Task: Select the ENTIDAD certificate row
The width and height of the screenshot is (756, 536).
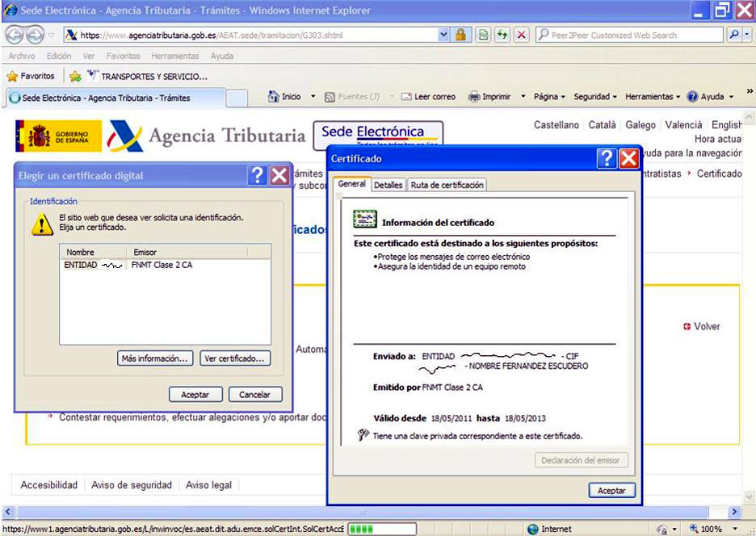Action: 165,265
